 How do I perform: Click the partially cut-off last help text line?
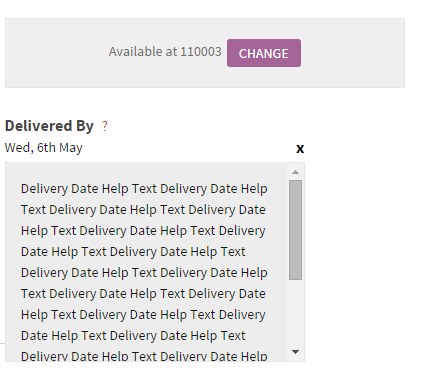pyautogui.click(x=144, y=356)
